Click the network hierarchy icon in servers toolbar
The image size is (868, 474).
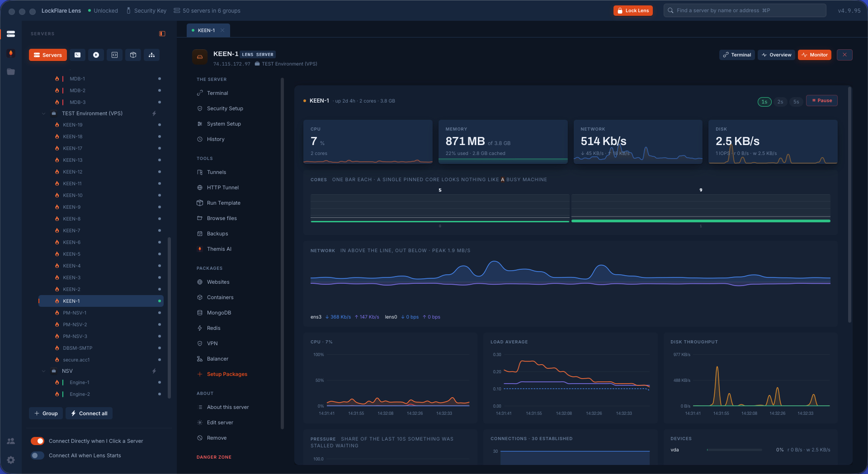[x=152, y=55]
